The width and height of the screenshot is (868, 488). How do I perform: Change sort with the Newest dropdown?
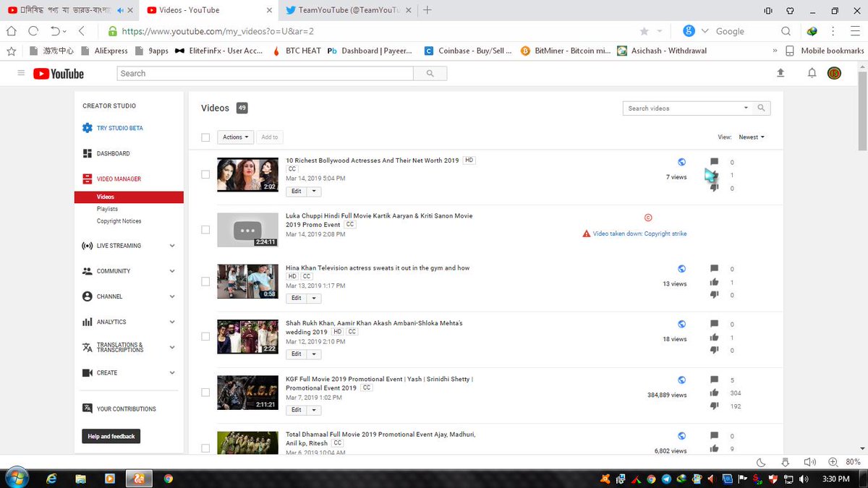pos(752,137)
